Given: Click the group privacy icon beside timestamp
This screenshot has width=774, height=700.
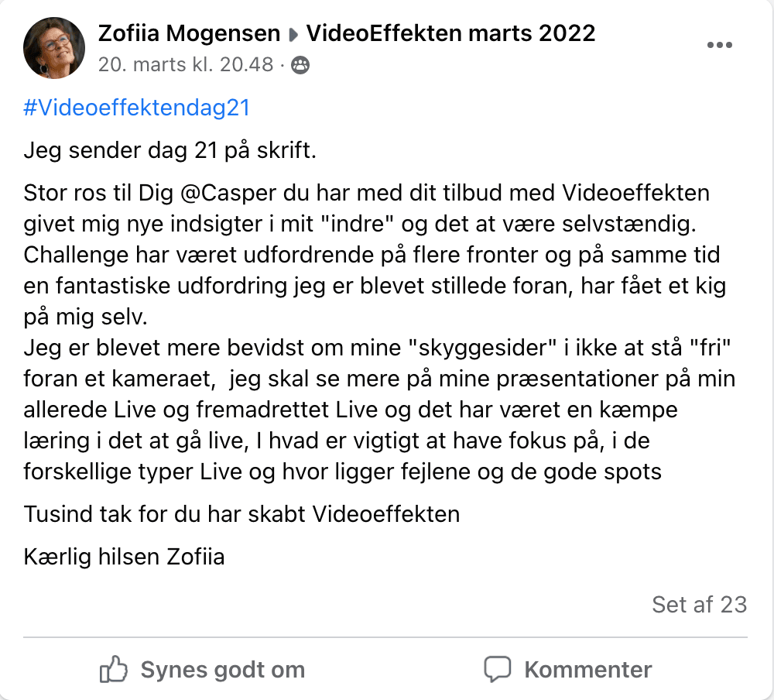Looking at the screenshot, I should (x=300, y=65).
